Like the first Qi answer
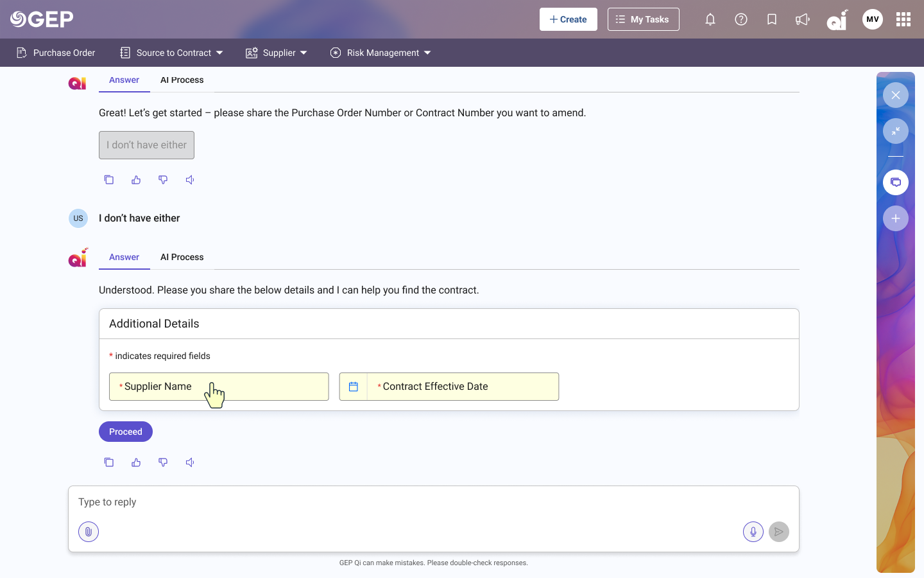Viewport: 924px width, 578px height. (x=136, y=180)
